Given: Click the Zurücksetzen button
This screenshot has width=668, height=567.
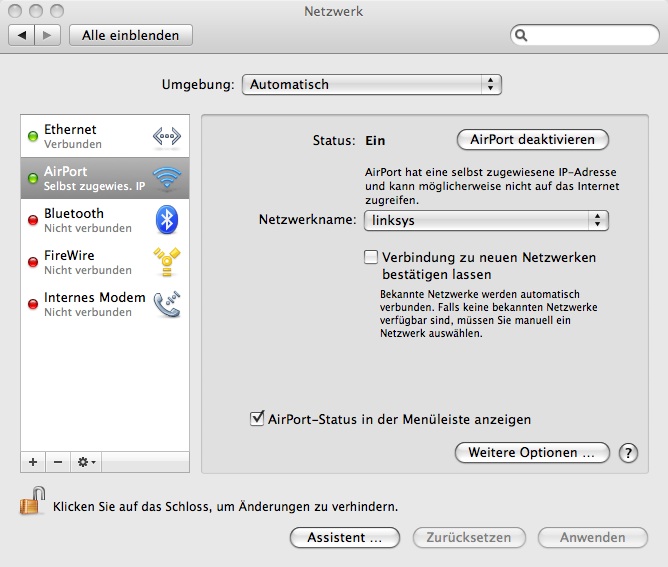Looking at the screenshot, I should pos(469,538).
